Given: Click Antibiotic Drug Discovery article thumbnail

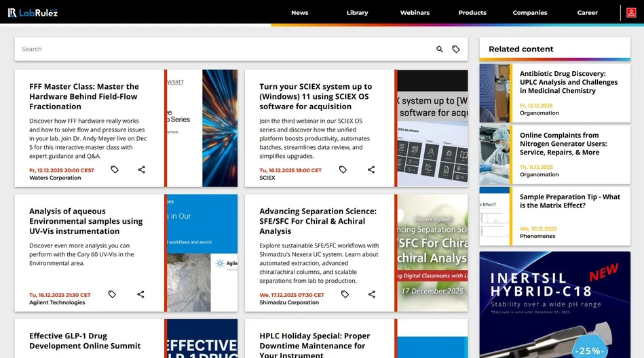Looking at the screenshot, I should tap(495, 93).
